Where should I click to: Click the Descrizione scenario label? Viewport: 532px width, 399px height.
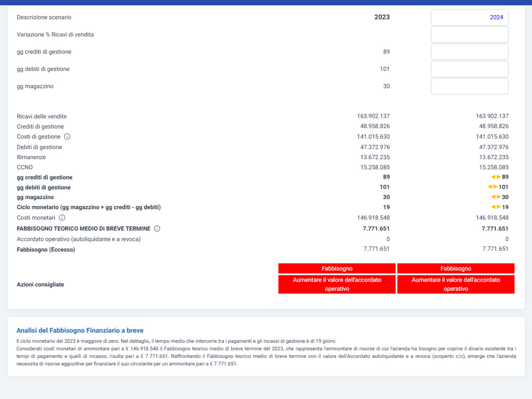tap(44, 17)
